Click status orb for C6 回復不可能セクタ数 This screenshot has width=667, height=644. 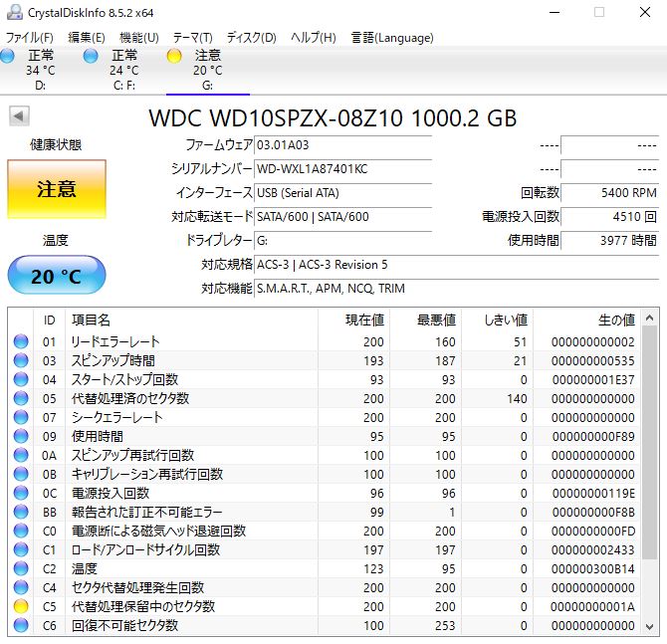click(x=21, y=626)
